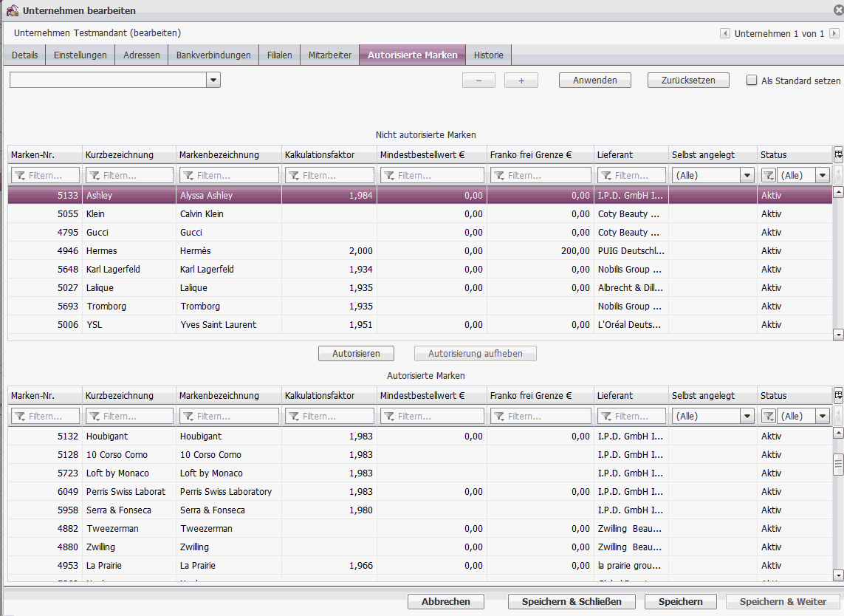Select the Perris Swiss Laboratory row
Viewport: 844px width, 616px height.
[420, 492]
